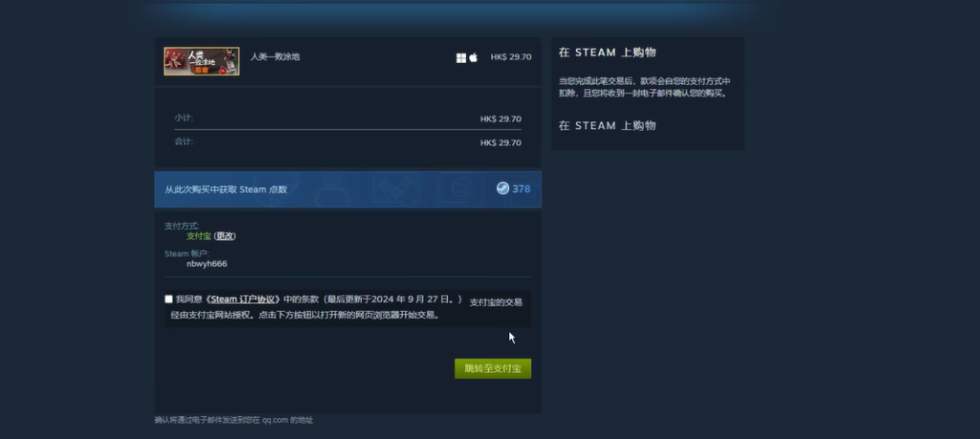Open the 人类一败涂地 game thumbnail

click(201, 60)
